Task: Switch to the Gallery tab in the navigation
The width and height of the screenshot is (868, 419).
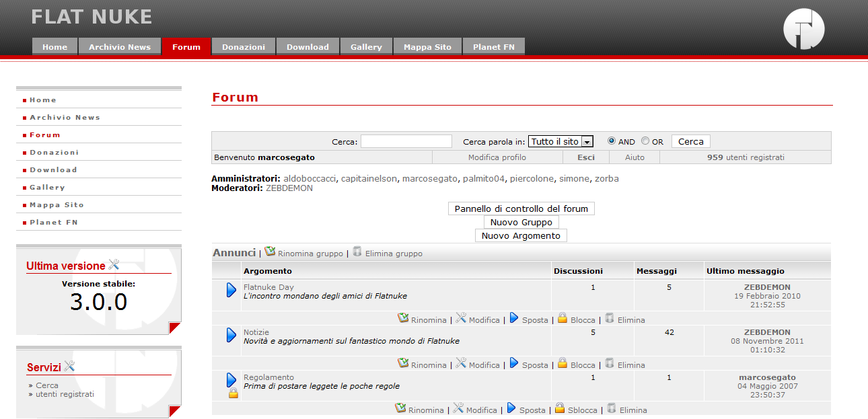Action: point(366,46)
